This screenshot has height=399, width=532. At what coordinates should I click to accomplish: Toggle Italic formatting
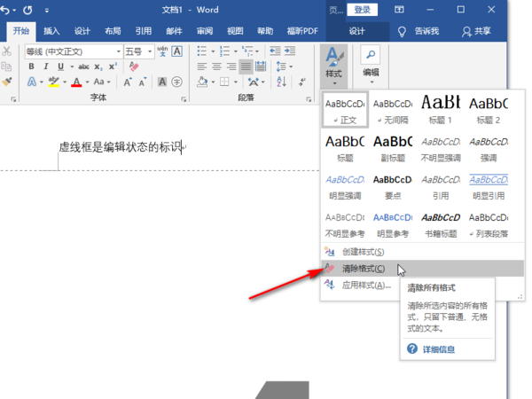[46, 66]
